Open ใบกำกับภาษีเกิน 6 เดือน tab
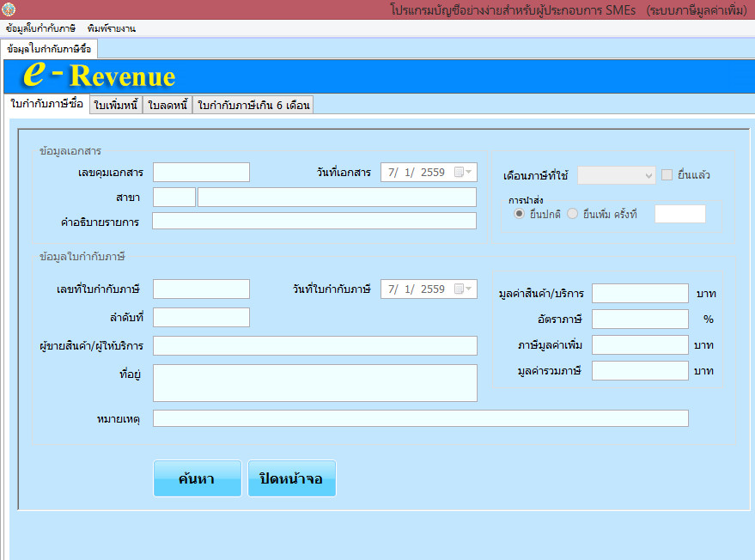This screenshot has width=755, height=560. click(253, 105)
